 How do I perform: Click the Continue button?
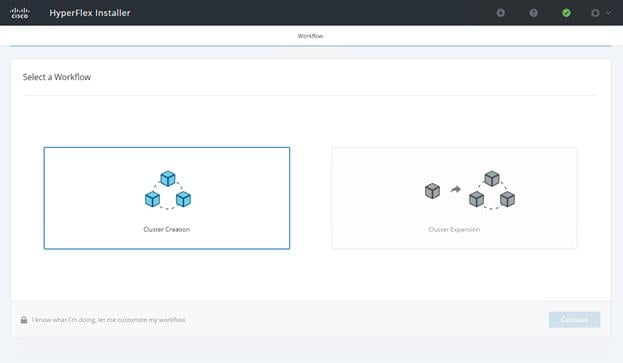click(574, 320)
